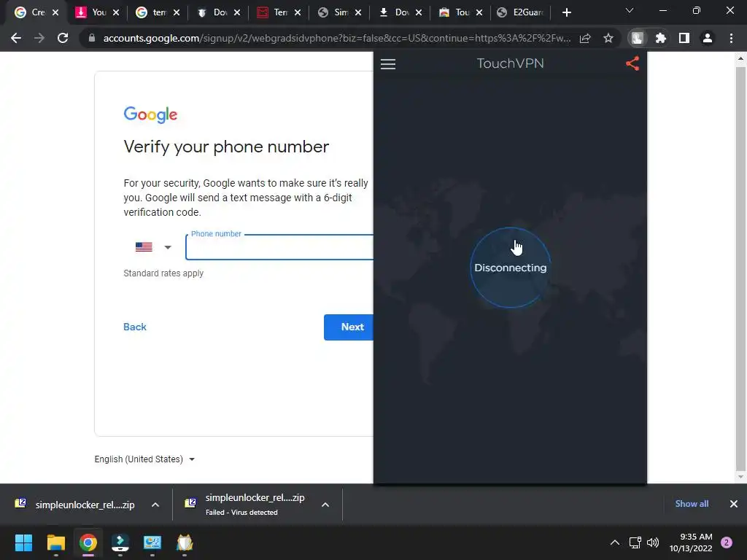747x560 pixels.
Task: Show hidden system tray icons
Action: pyautogui.click(x=615, y=542)
